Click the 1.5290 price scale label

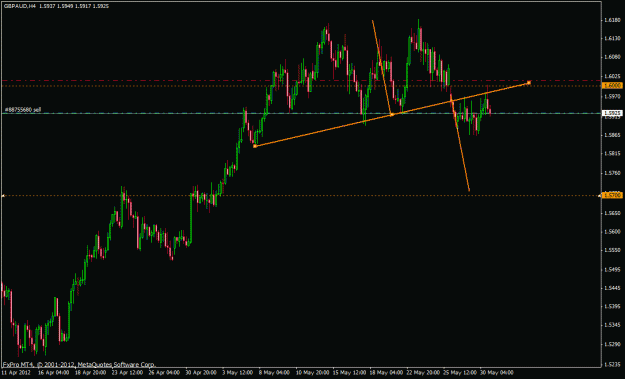tap(612, 345)
